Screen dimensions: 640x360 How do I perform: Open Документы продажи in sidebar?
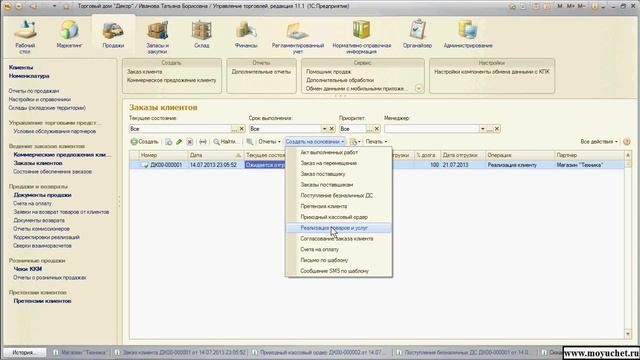click(42, 195)
